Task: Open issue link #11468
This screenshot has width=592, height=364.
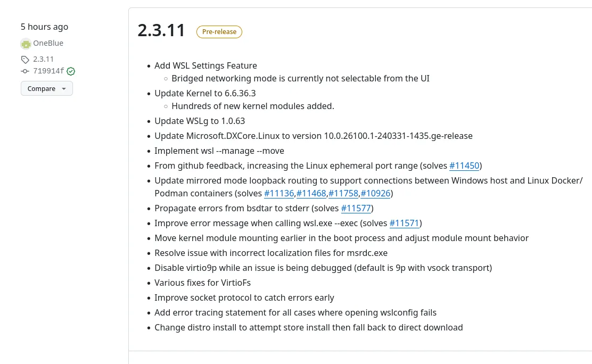Action: [311, 193]
